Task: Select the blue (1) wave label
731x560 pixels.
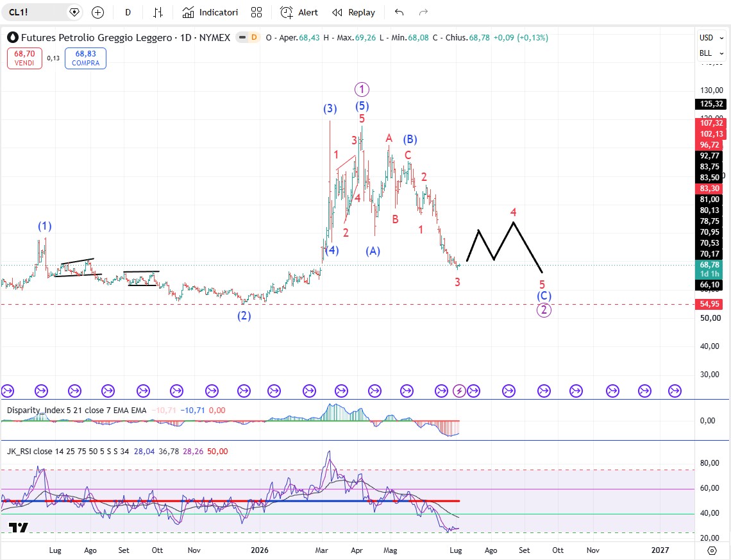Action: pos(45,226)
